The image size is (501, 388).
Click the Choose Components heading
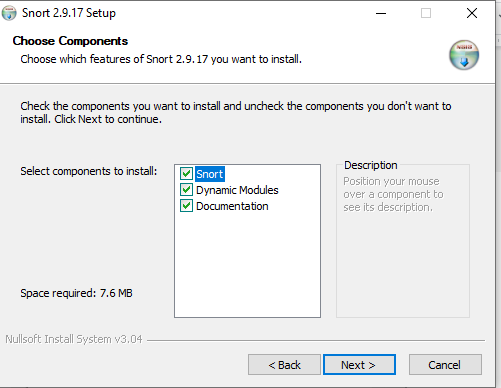pyautogui.click(x=70, y=41)
